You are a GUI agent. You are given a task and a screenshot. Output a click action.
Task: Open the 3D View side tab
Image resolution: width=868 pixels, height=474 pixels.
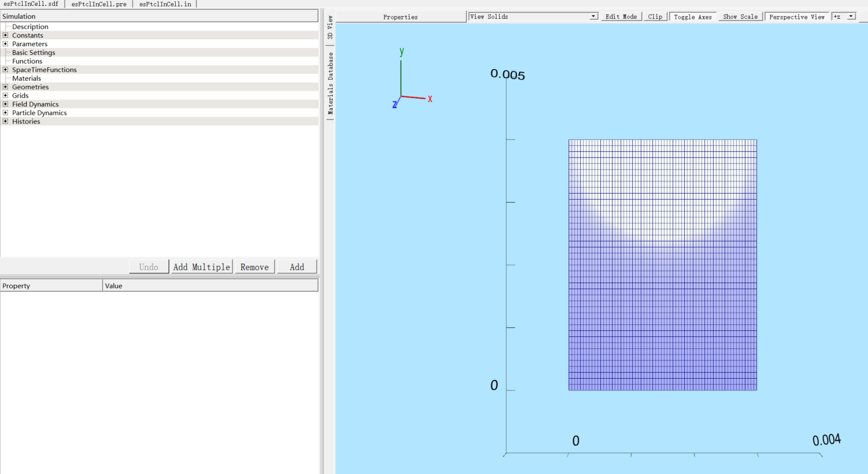click(x=330, y=27)
